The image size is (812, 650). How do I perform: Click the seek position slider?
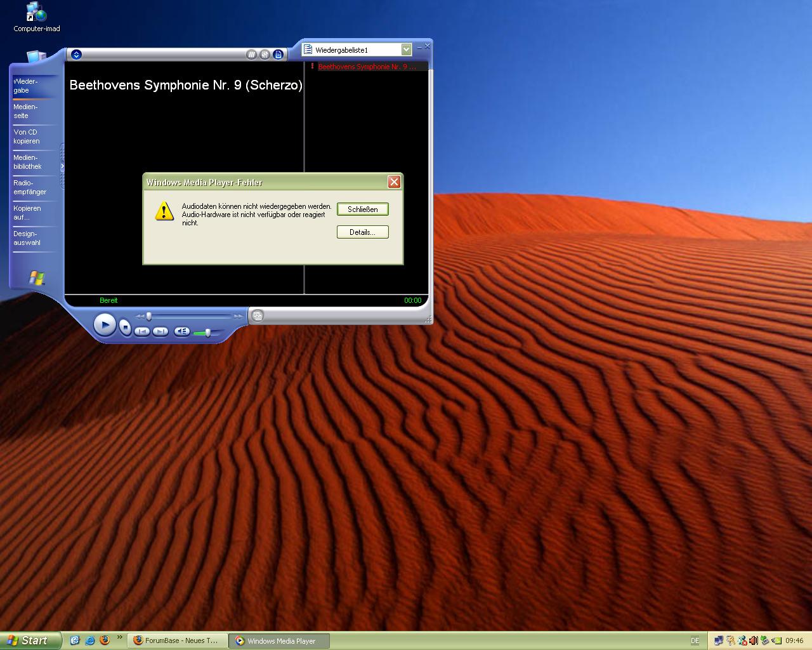[149, 316]
